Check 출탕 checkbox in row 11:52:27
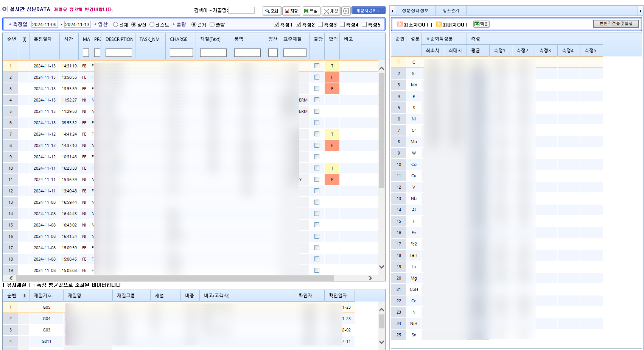 click(x=317, y=100)
